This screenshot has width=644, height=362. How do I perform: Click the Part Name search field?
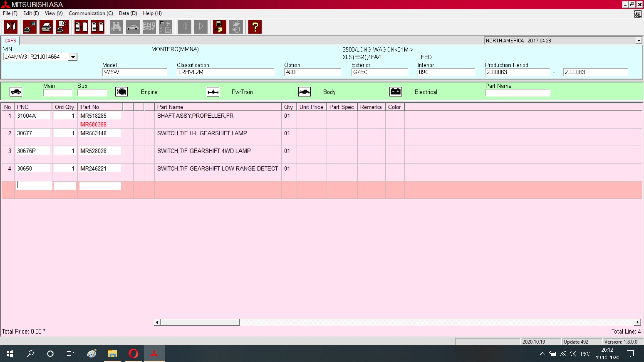click(x=518, y=93)
